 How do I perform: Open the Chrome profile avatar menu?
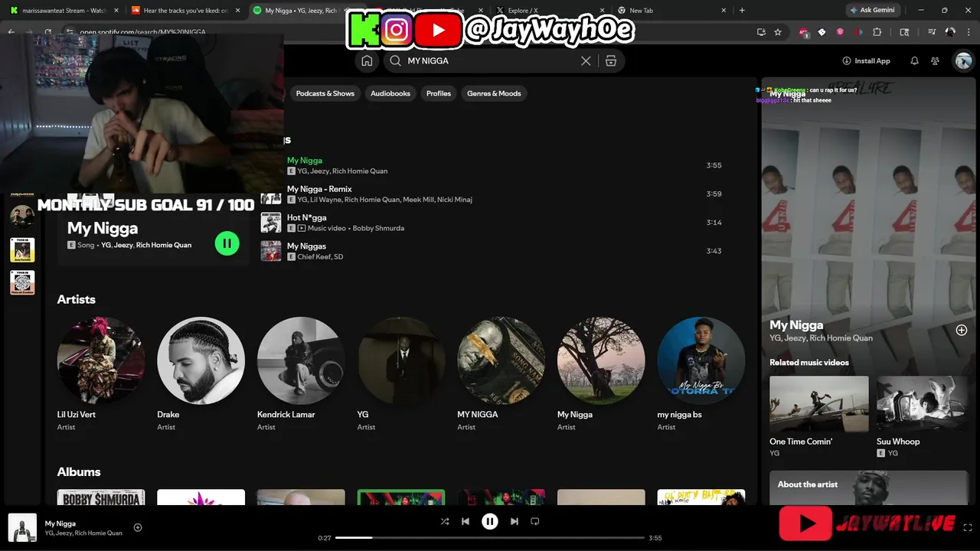952,32
